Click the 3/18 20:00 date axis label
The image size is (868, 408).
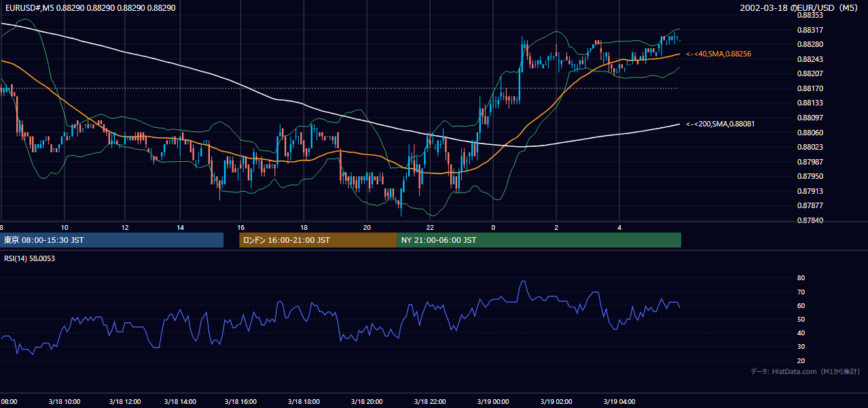pos(367,402)
